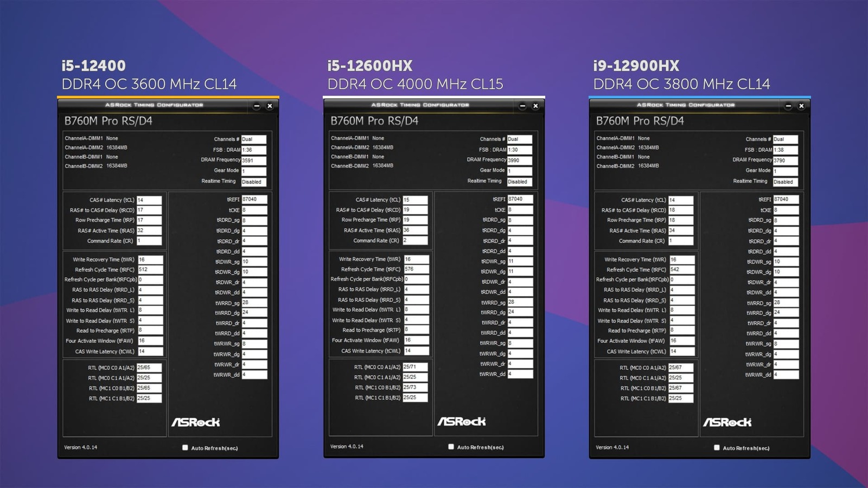Enable Auto Refresh checkbox in i5-12400 window

[x=185, y=448]
